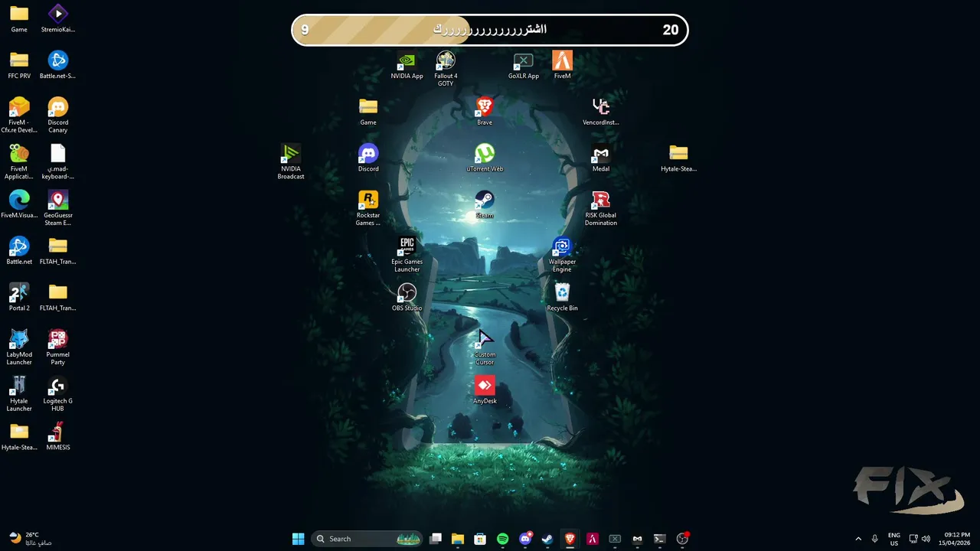Switch to Brave on the taskbar
Screen dimensions: 980x551
[x=570, y=539]
